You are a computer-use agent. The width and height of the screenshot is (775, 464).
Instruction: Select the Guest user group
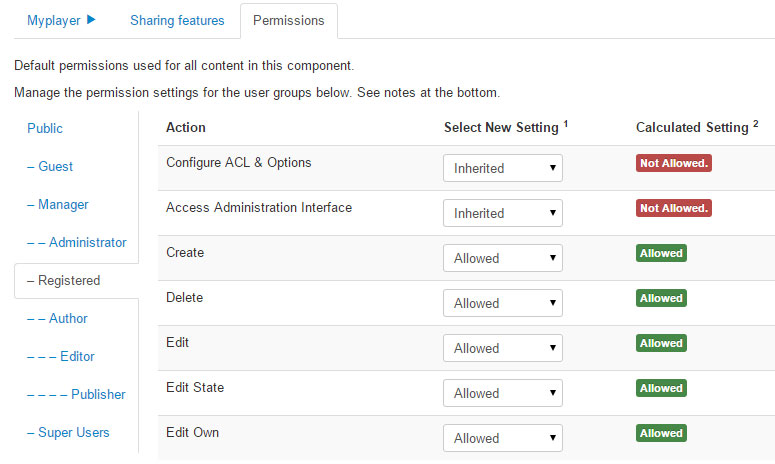pos(50,167)
